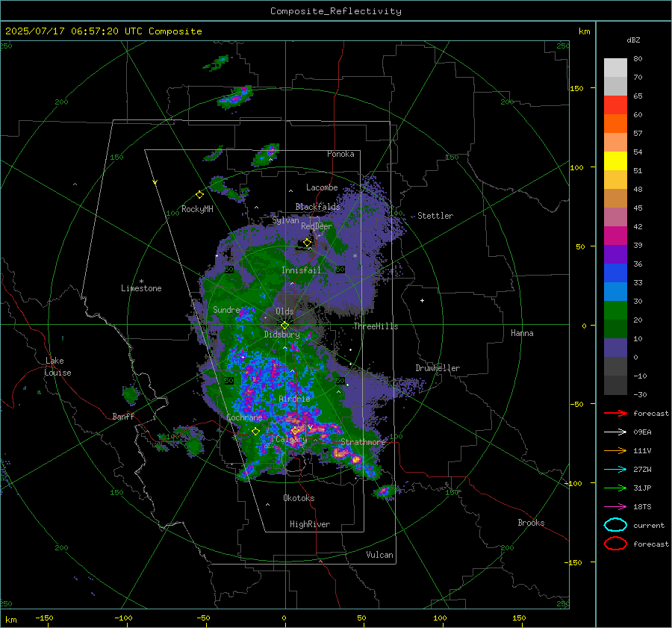The width and height of the screenshot is (672, 628).
Task: Click the Okotoks label
Action: (299, 498)
